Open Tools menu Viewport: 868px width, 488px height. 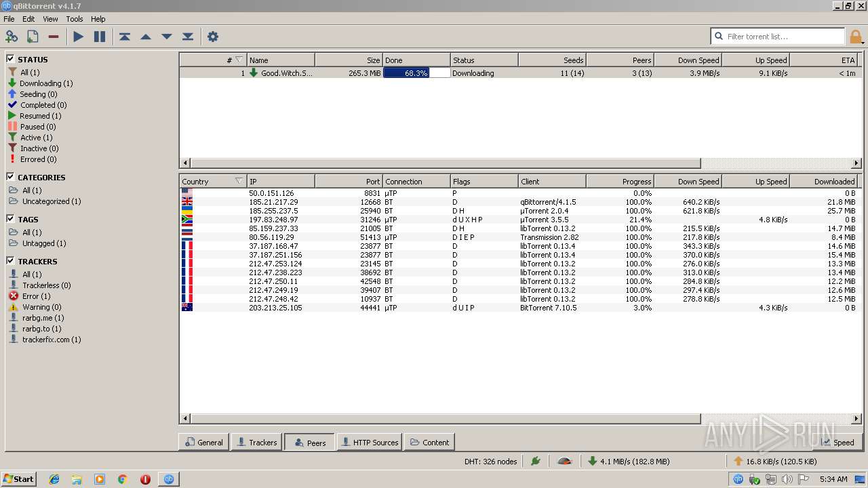coord(75,19)
